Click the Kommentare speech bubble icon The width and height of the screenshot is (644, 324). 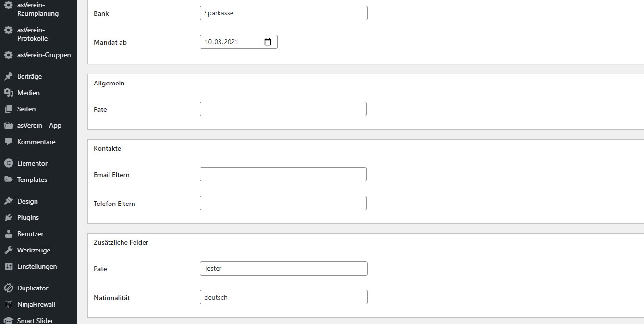[8, 142]
